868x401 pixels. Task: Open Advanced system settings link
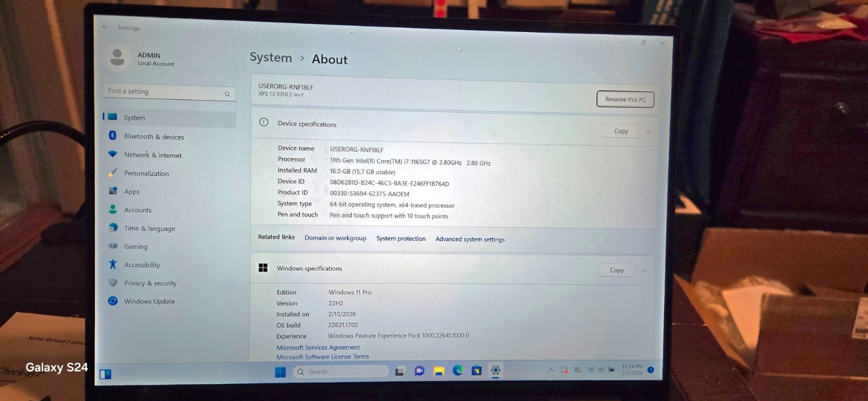pyautogui.click(x=470, y=239)
